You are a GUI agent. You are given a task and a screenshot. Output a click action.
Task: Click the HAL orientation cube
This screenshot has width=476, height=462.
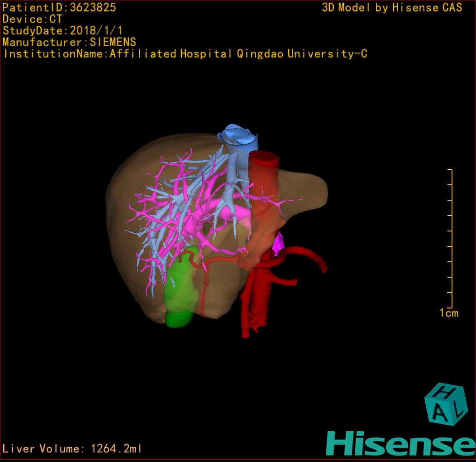(x=446, y=404)
